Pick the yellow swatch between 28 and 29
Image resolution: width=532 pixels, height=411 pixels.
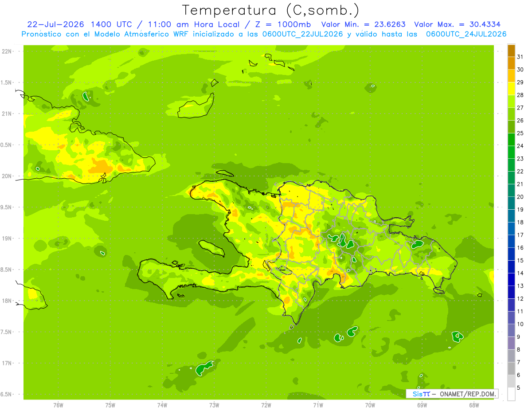coord(511,89)
